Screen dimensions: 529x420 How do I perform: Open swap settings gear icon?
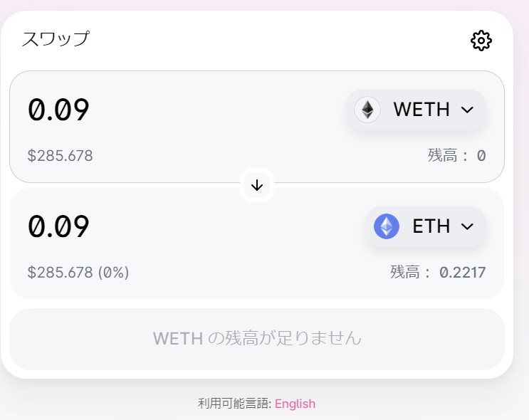pos(481,41)
